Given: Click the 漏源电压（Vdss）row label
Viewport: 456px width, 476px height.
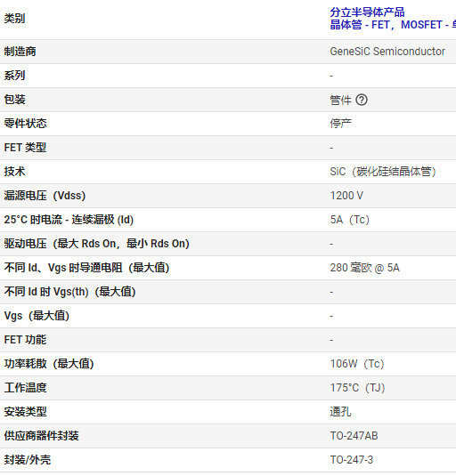Looking at the screenshot, I should (x=45, y=196).
